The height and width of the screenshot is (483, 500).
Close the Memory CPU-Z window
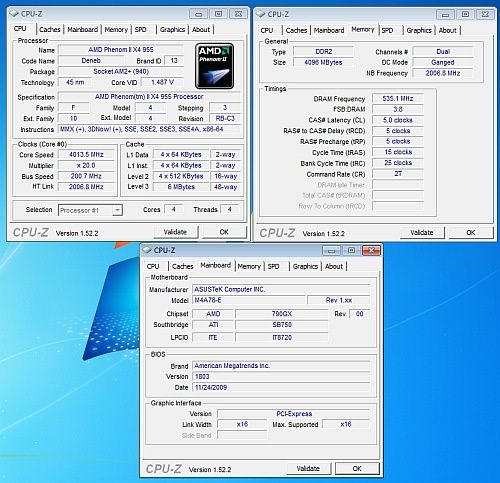click(485, 14)
